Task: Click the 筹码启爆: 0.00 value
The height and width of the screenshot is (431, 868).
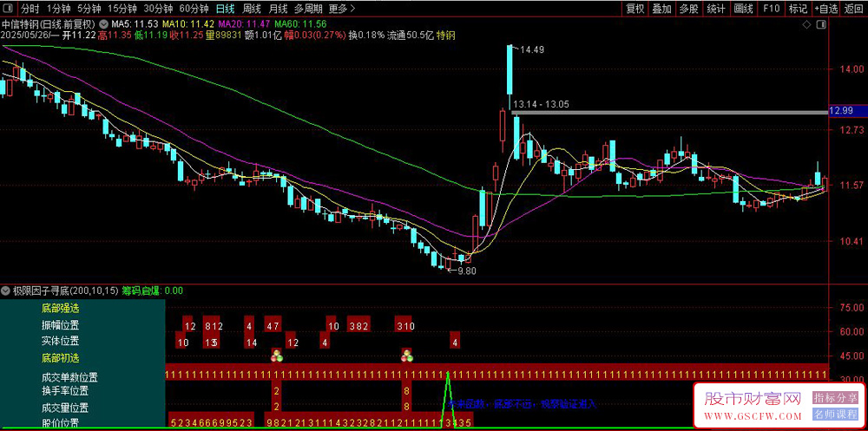Action: pyautogui.click(x=152, y=290)
